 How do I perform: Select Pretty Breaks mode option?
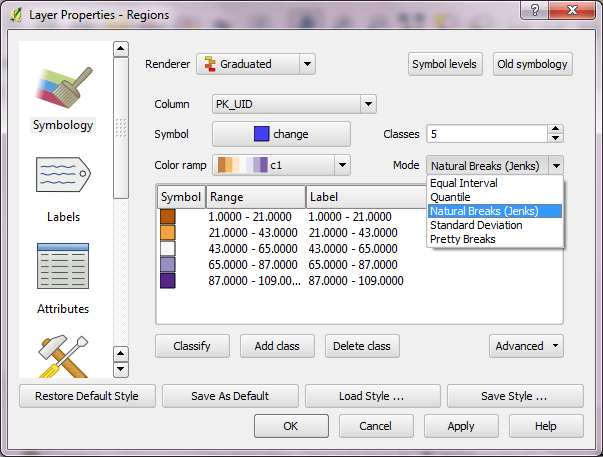[462, 239]
